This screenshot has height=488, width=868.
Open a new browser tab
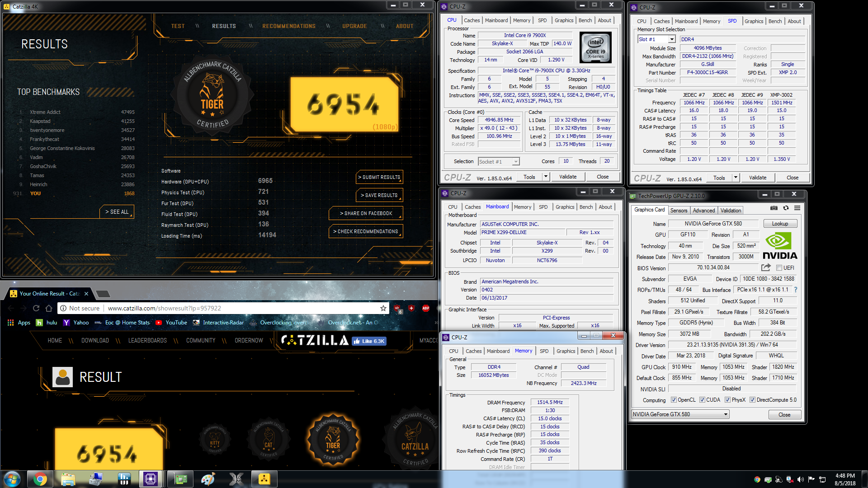click(103, 294)
